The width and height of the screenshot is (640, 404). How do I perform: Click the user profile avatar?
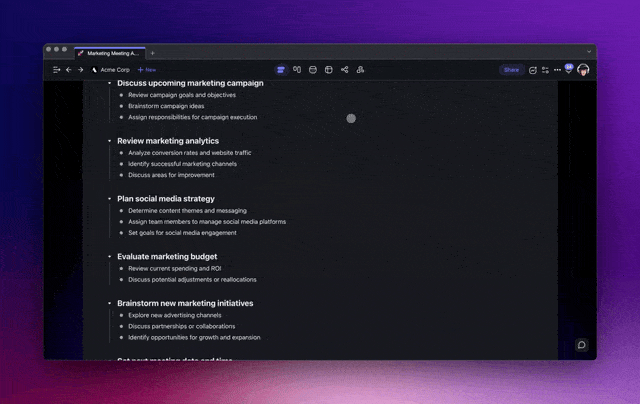[x=583, y=70]
